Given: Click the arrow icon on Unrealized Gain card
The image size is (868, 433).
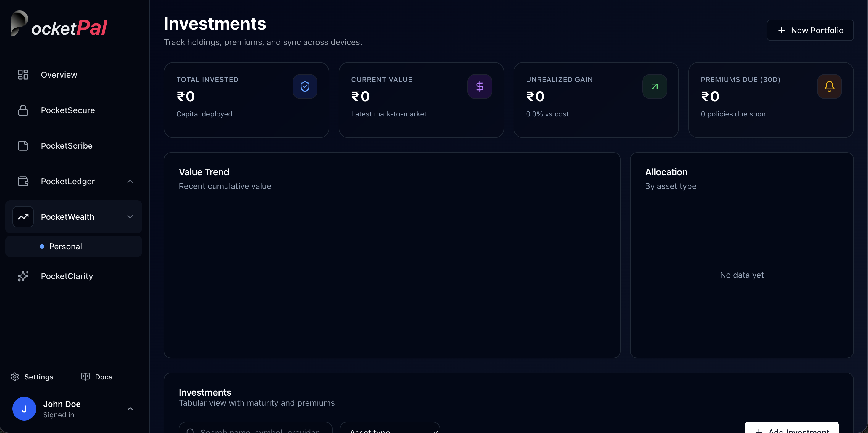Looking at the screenshot, I should click(x=654, y=87).
